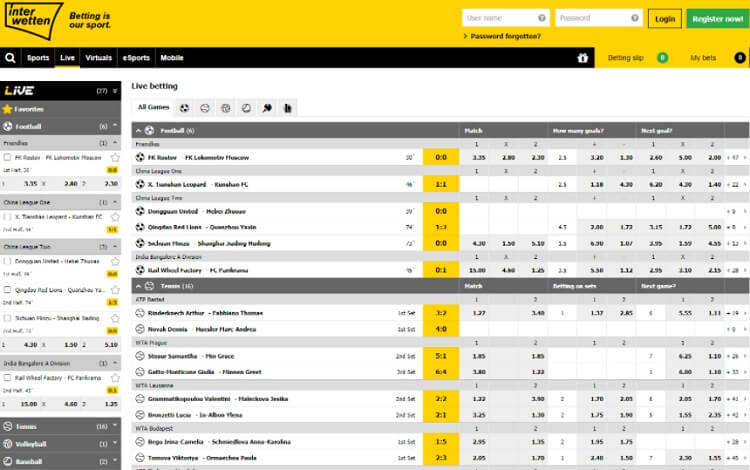This screenshot has width=750, height=470.
Task: Click the Interwetten logo
Action: (33, 21)
